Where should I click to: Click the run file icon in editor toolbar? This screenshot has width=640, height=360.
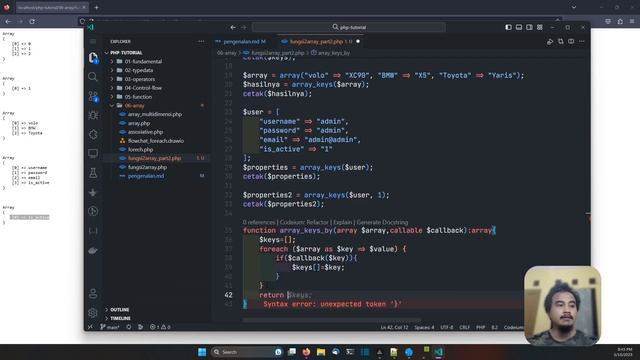point(550,41)
